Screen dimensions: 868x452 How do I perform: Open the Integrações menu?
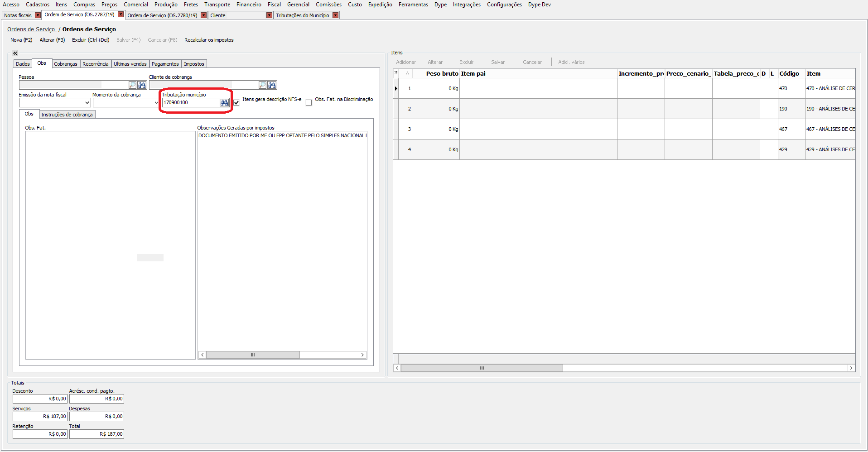(x=467, y=5)
